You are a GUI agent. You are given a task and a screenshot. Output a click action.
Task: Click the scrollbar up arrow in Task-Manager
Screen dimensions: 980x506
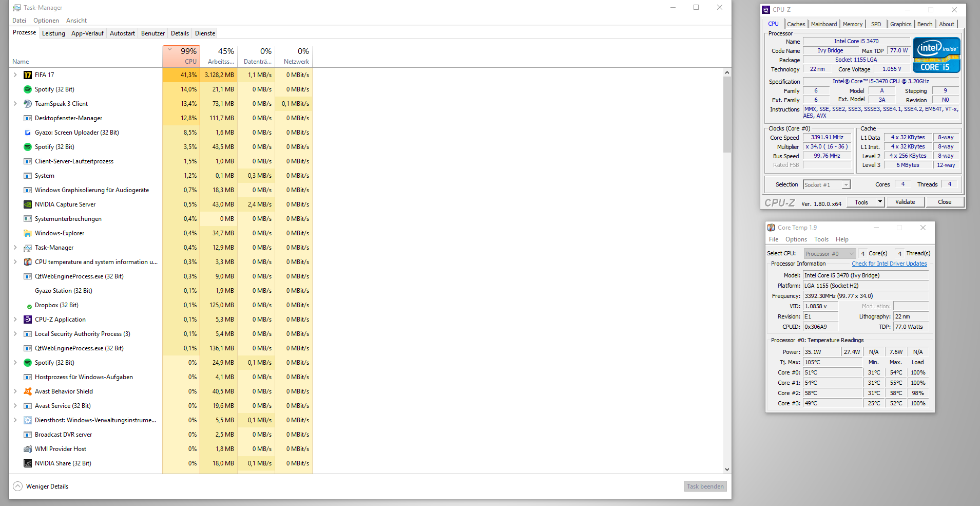tap(727, 72)
